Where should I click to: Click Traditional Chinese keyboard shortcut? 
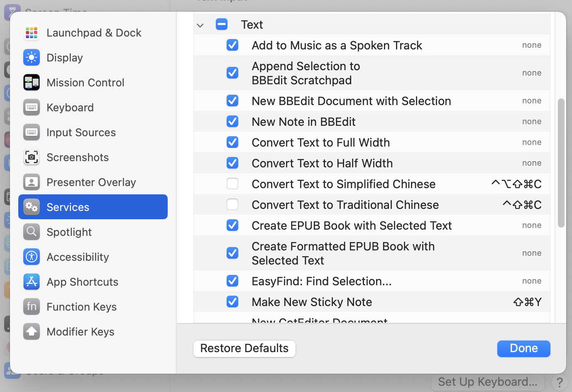[x=522, y=205]
